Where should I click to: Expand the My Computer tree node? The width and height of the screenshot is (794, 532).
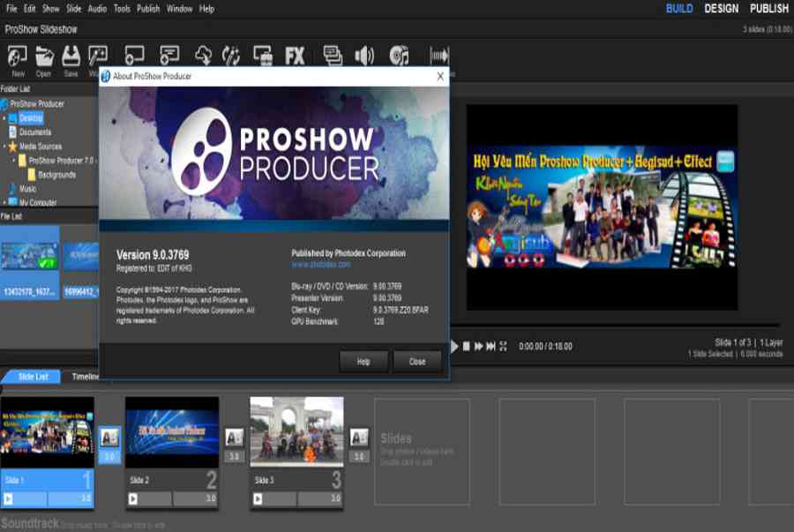pyautogui.click(x=4, y=202)
